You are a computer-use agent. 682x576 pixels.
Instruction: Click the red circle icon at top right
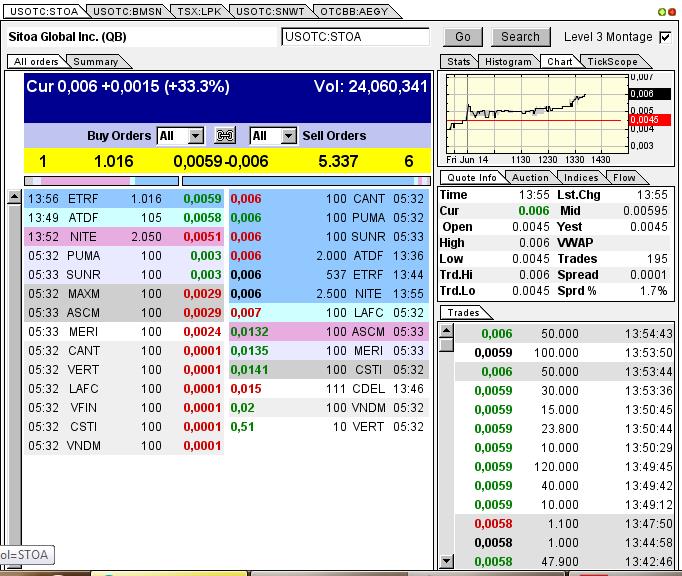click(672, 12)
